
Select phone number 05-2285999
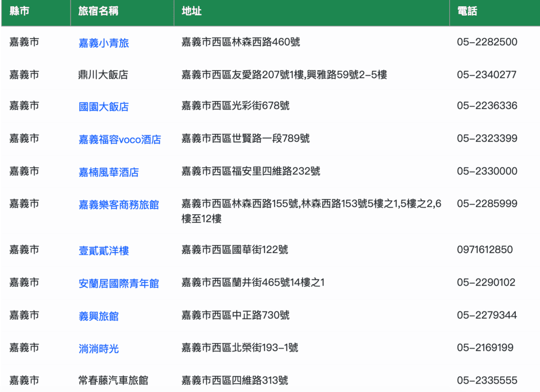pos(487,204)
